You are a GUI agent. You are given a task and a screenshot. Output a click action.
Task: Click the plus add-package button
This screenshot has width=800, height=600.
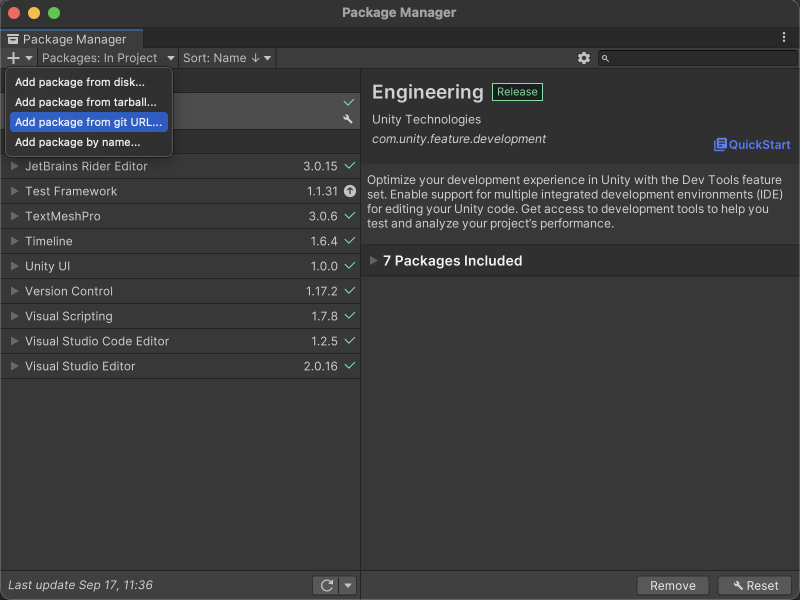13,58
